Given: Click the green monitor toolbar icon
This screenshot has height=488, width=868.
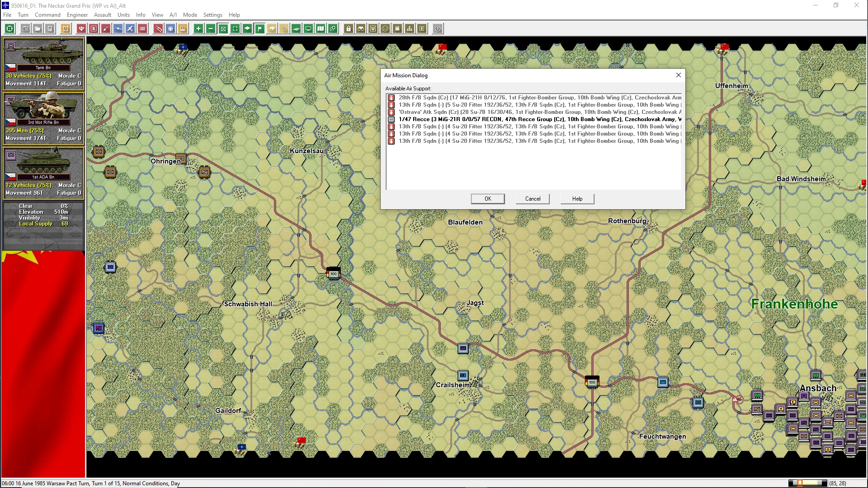Looking at the screenshot, I should coord(308,29).
